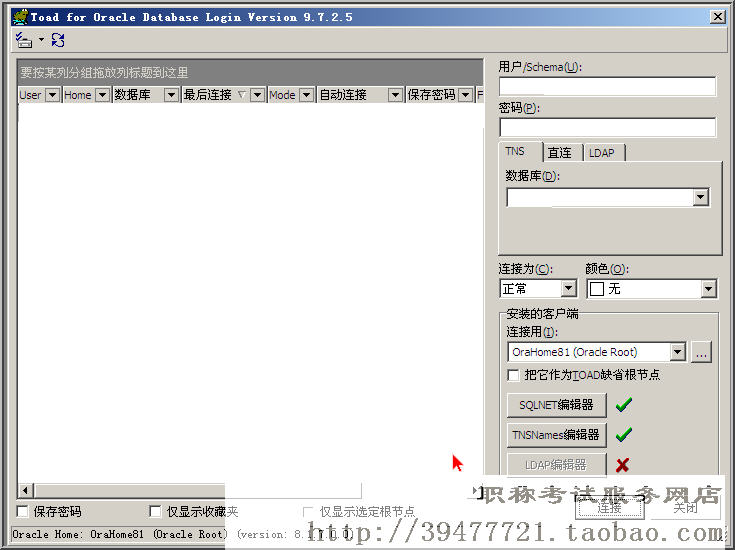This screenshot has width=735, height=550.
Task: Expand the 连接为 正常 dropdown
Action: (x=569, y=288)
